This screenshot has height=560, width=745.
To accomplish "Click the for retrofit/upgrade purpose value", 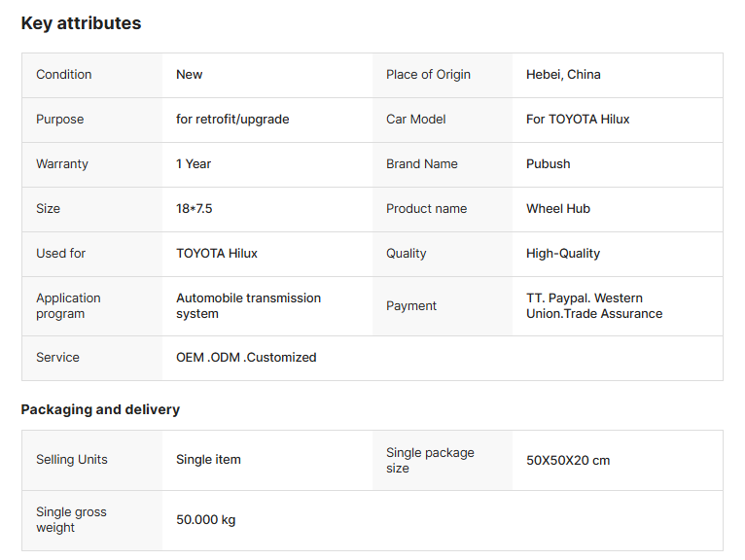I will [232, 120].
